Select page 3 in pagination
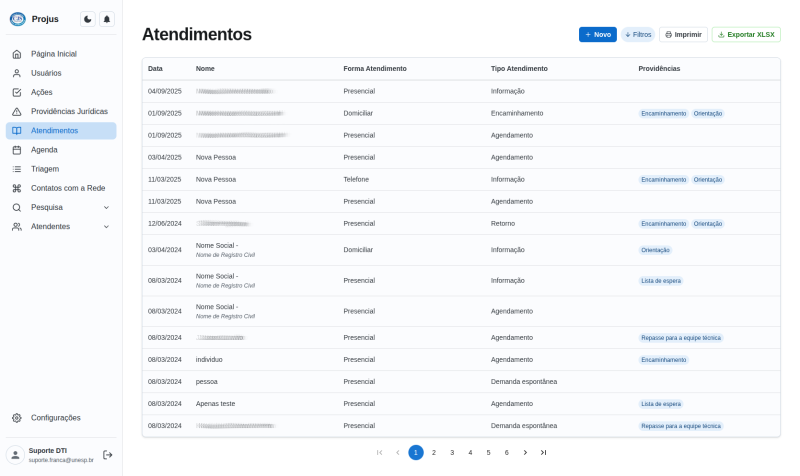The width and height of the screenshot is (800, 476). (x=452, y=452)
